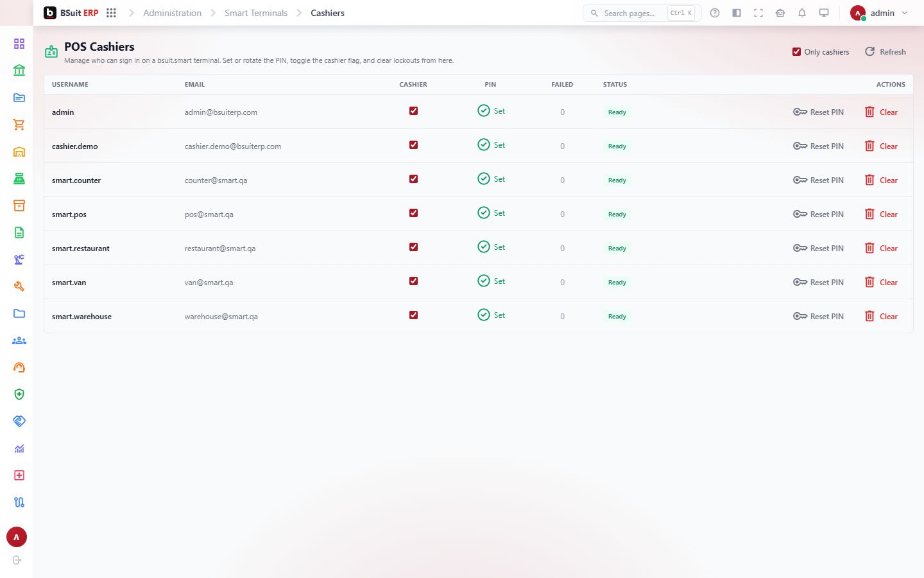Open the handshake sidebar icon
The height and width of the screenshot is (578, 924).
pyautogui.click(x=19, y=421)
